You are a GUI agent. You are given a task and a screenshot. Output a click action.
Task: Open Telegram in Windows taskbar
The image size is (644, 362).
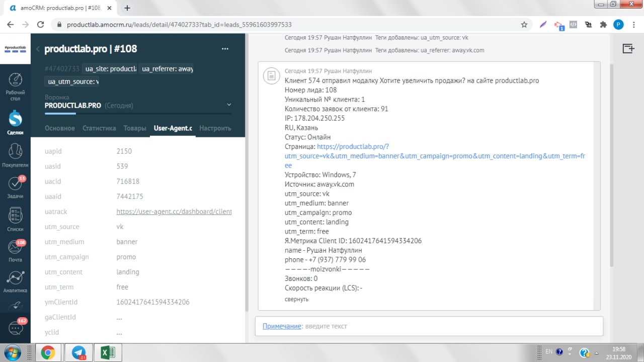pos(78,352)
